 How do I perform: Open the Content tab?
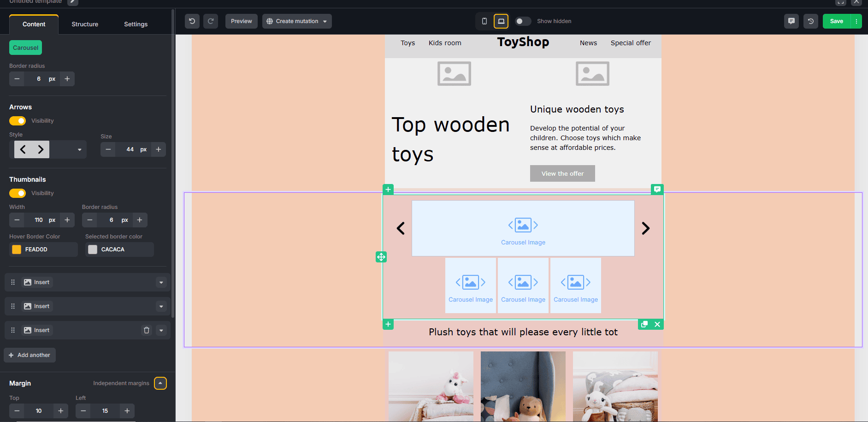(34, 24)
